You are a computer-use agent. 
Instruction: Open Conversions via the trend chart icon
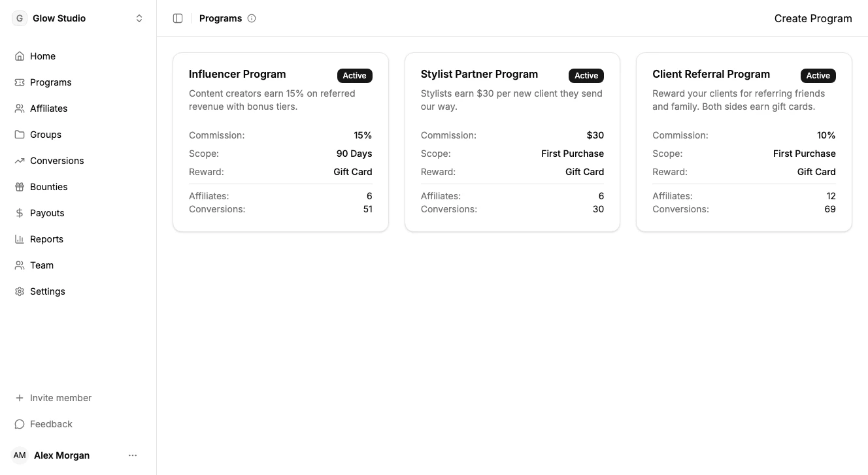pyautogui.click(x=19, y=161)
